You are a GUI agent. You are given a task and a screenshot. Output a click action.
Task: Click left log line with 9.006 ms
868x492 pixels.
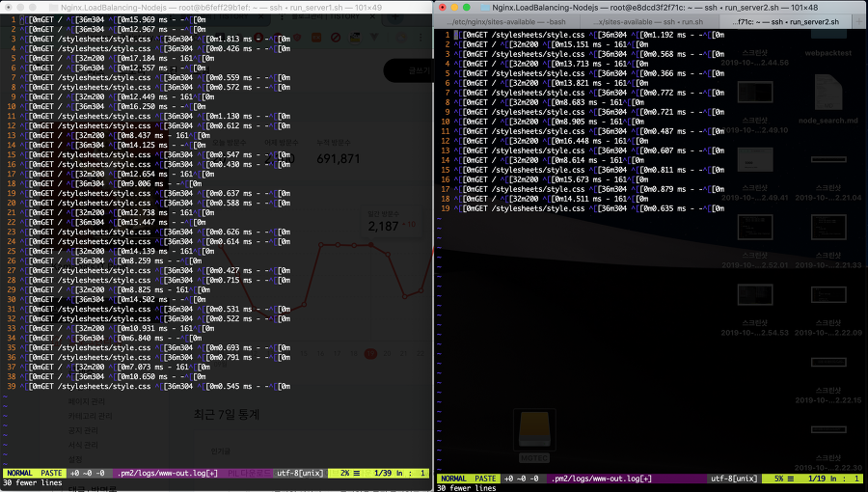111,183
